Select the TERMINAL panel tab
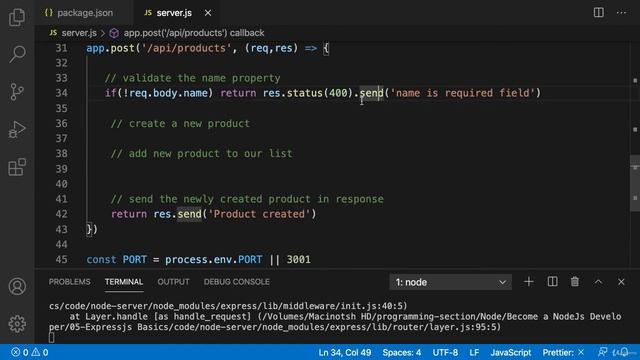640x360 pixels. [x=124, y=282]
